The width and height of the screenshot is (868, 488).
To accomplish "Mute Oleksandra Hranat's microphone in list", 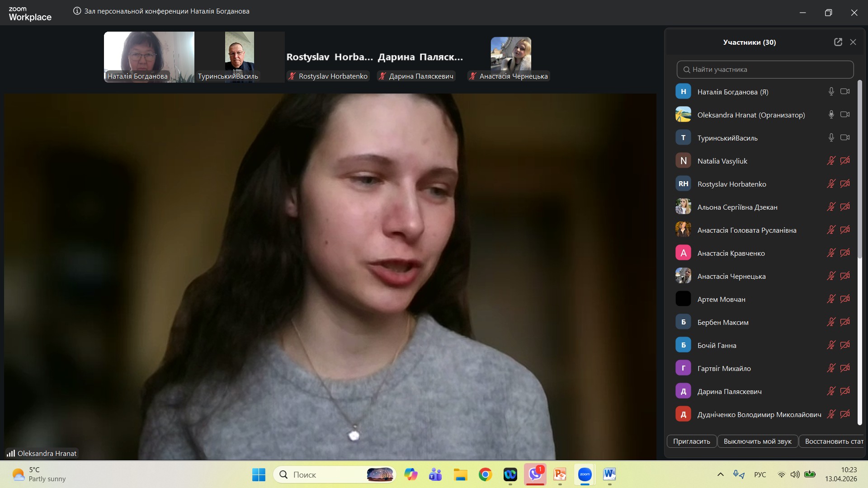I will (x=831, y=115).
